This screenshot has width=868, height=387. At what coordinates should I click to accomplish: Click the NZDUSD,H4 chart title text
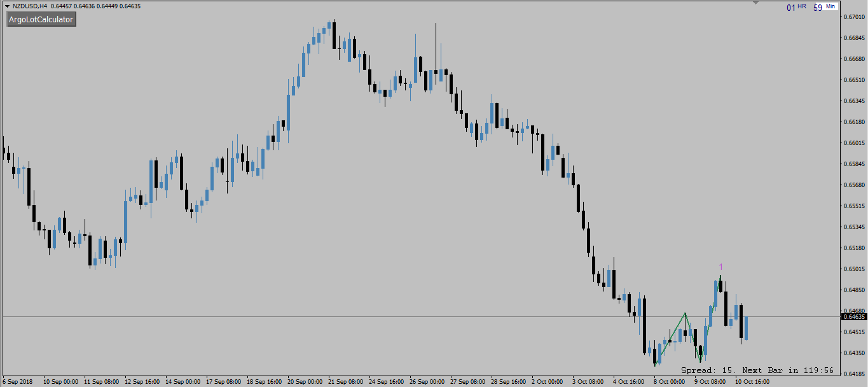[x=30, y=6]
